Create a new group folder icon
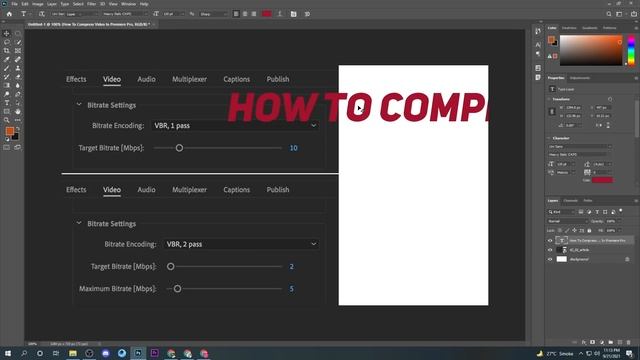Screen dimensions: 640x360 [611, 342]
